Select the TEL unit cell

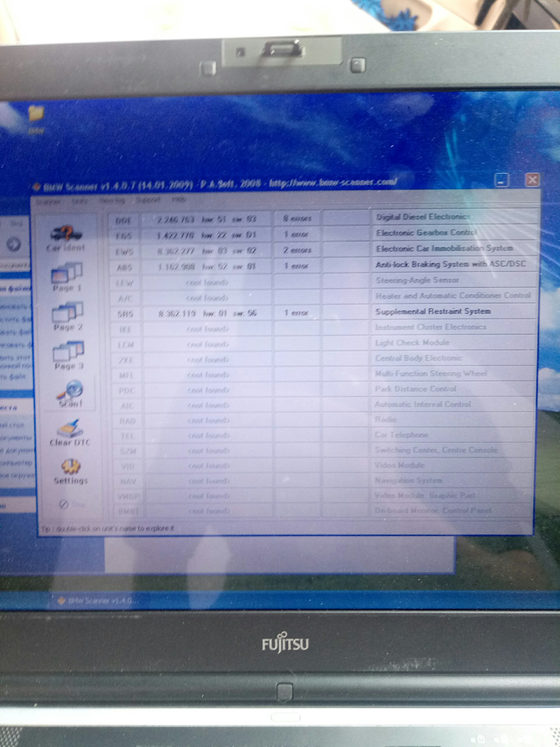[x=127, y=436]
